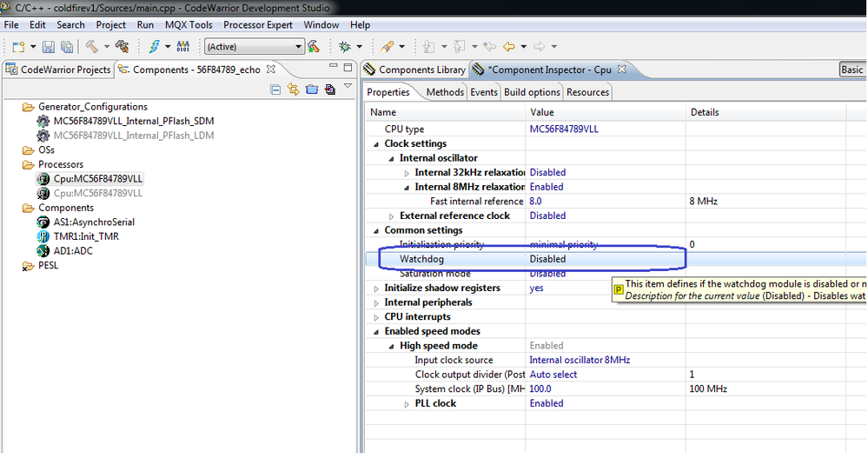Open the Methods tab in Component Inspector

click(445, 92)
